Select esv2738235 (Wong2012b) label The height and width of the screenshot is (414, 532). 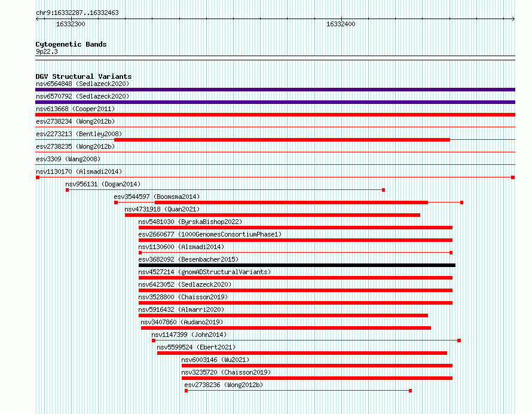tap(75, 146)
